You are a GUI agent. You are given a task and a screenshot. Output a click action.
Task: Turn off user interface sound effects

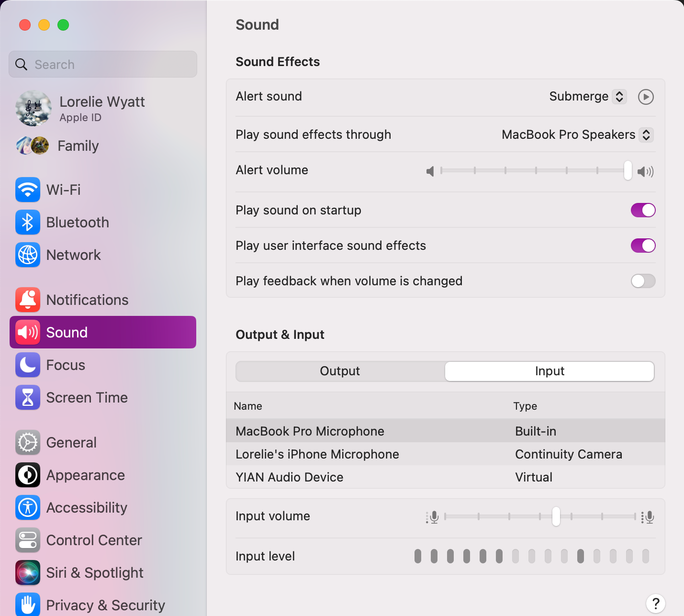[643, 246]
